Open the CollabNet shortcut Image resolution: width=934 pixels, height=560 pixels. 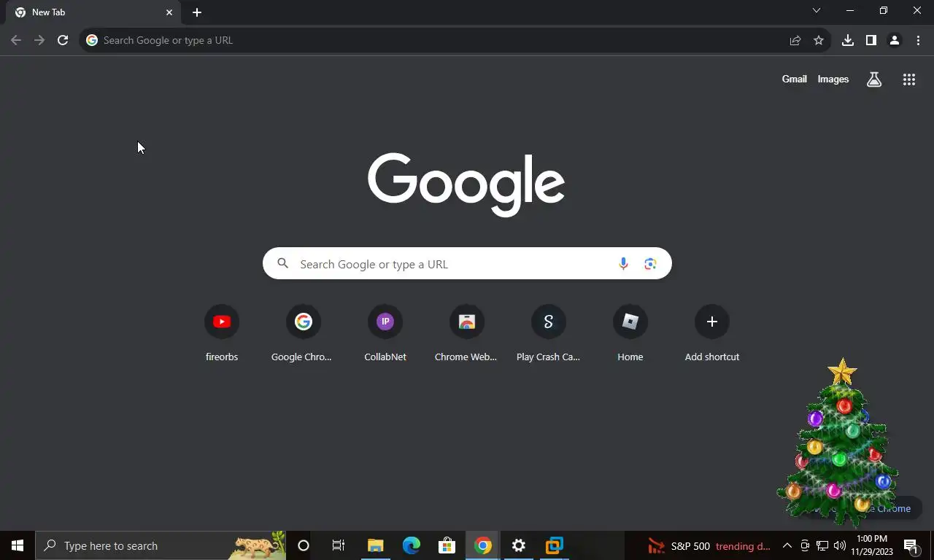coord(385,333)
